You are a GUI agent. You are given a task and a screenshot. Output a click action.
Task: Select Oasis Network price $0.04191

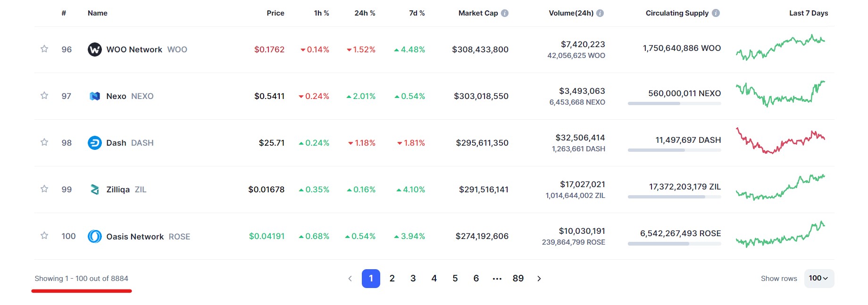pos(267,236)
